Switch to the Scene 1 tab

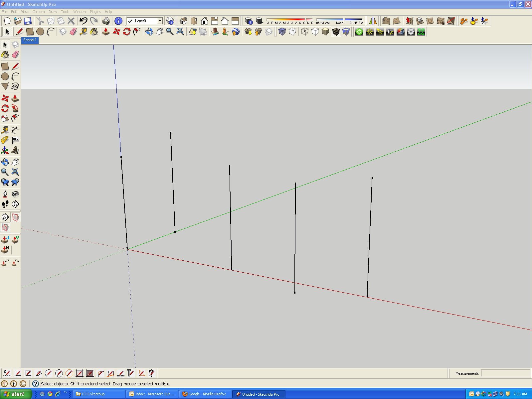tap(30, 40)
